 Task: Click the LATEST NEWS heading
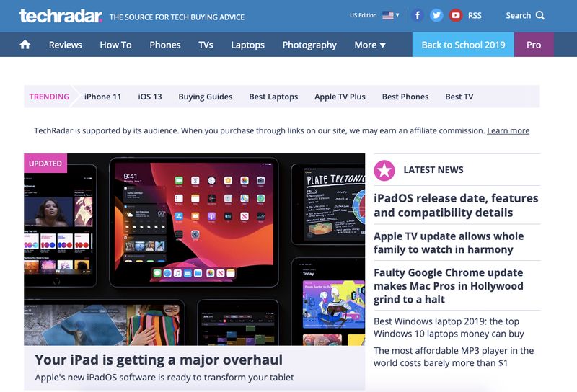[x=433, y=170]
